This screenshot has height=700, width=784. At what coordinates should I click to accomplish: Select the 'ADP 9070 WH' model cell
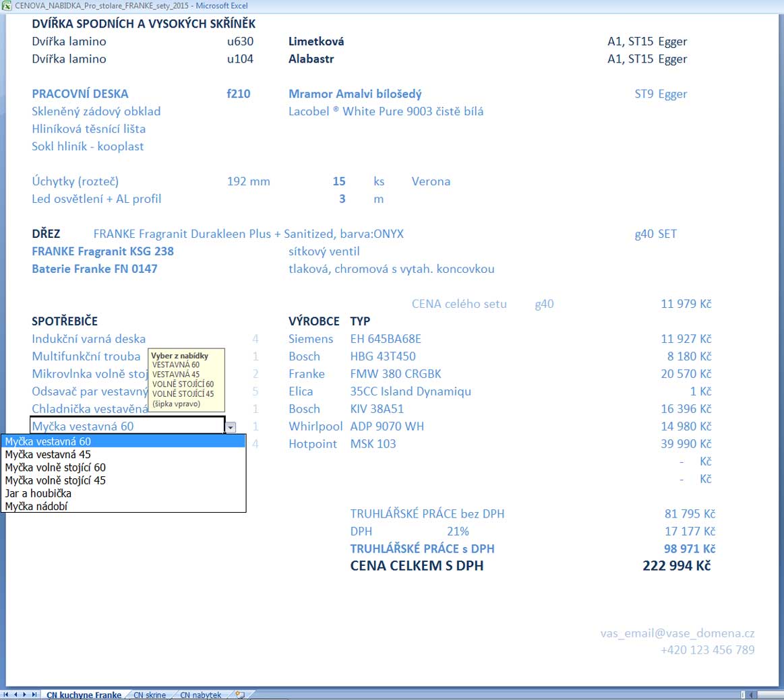(387, 426)
